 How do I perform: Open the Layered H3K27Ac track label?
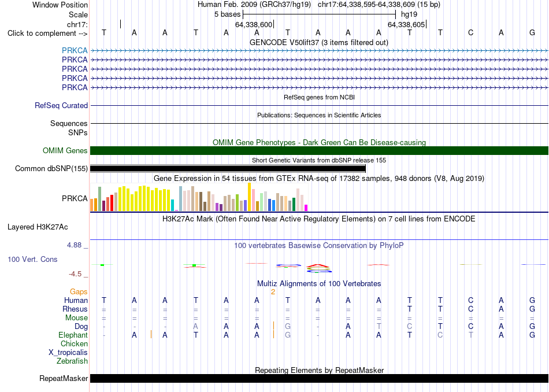coord(38,227)
